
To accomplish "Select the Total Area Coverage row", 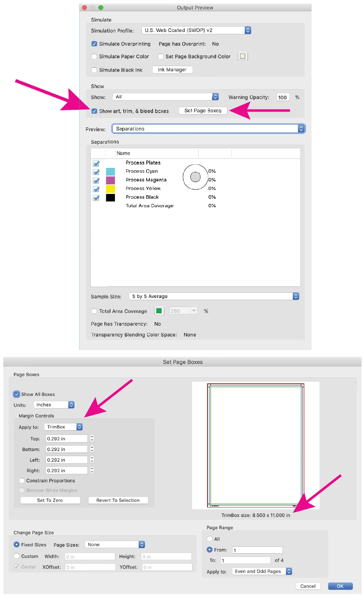I will (196, 206).
